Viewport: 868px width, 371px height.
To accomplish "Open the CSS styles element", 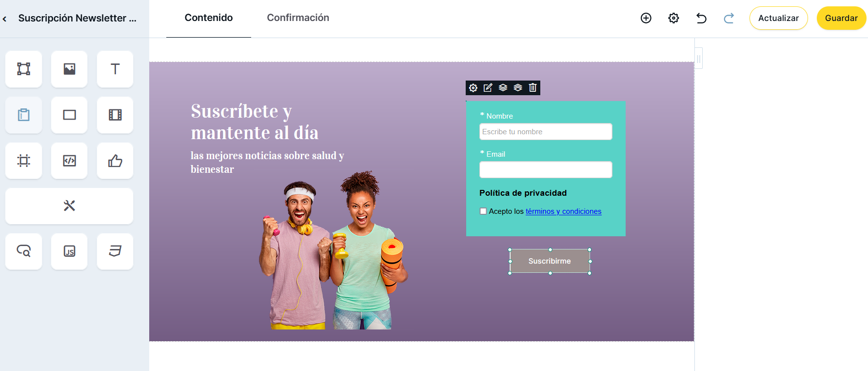I will click(x=115, y=251).
